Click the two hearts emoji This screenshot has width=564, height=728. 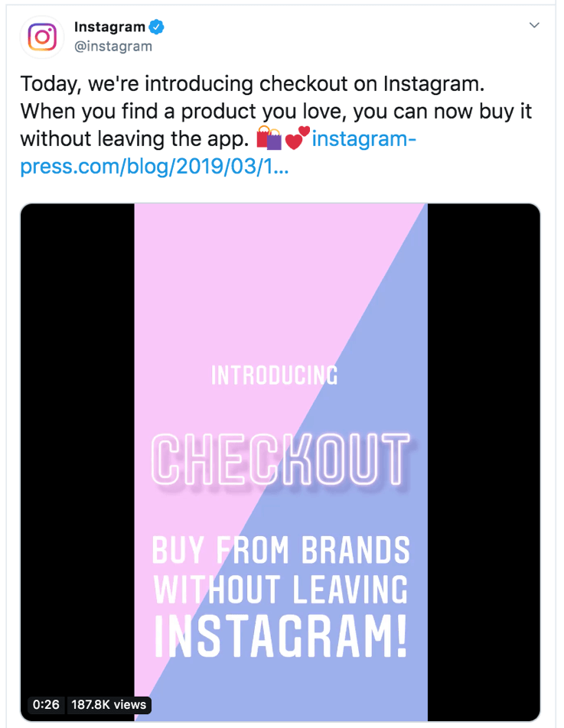point(297,138)
